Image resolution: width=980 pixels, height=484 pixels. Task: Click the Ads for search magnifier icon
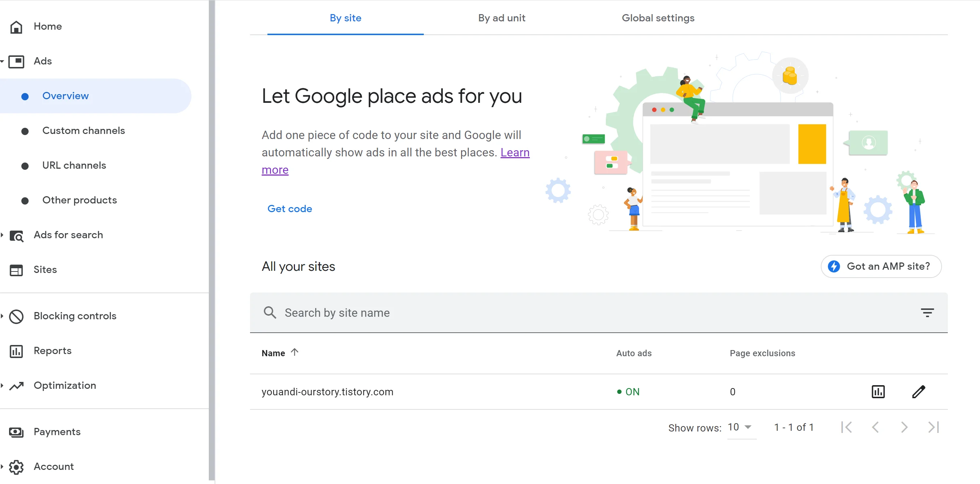point(16,236)
